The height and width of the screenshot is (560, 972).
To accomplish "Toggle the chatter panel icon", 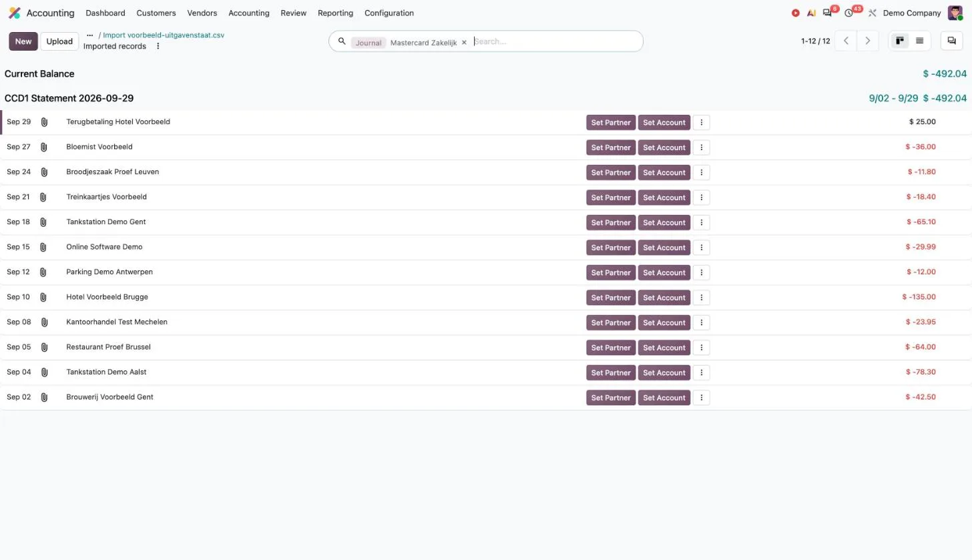I will (x=951, y=41).
